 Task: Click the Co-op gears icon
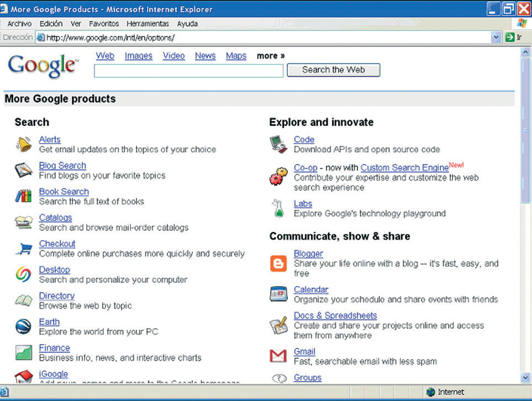click(278, 177)
